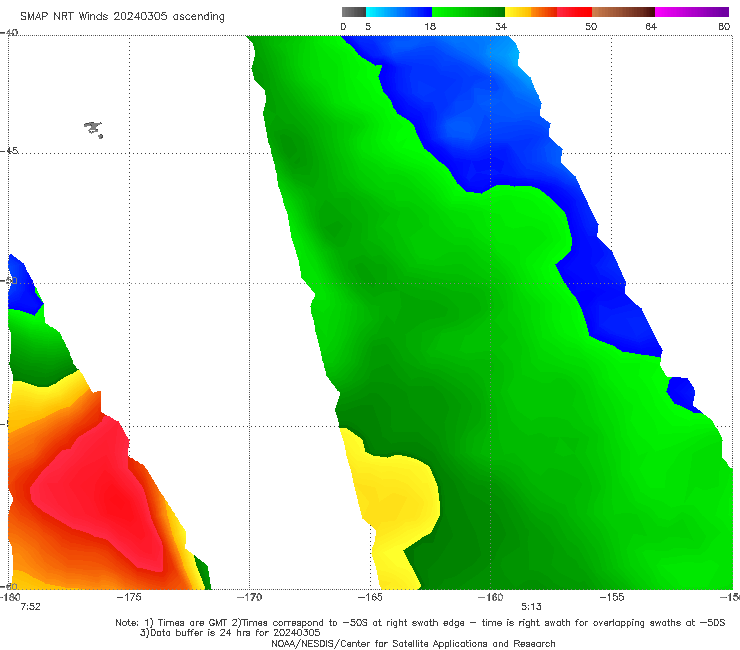Screen dimensions: 740x650
Task: Click the magenta-purple segment of the color bar
Action: point(692,12)
